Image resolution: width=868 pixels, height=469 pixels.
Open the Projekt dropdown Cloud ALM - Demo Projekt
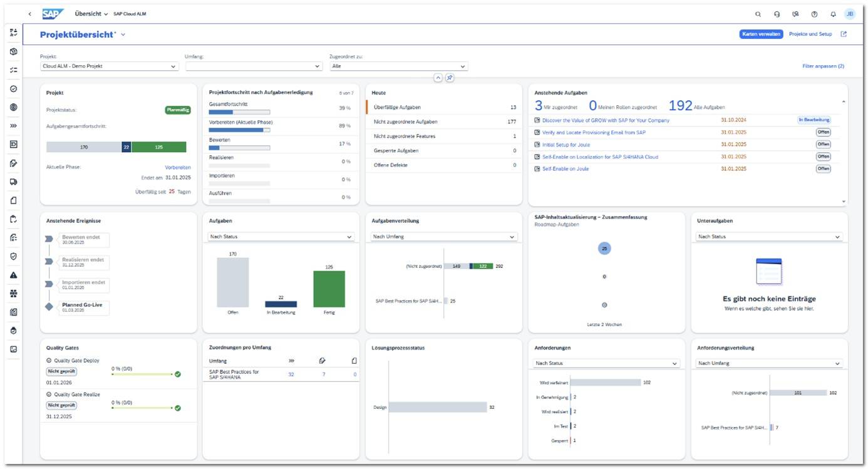coord(110,66)
